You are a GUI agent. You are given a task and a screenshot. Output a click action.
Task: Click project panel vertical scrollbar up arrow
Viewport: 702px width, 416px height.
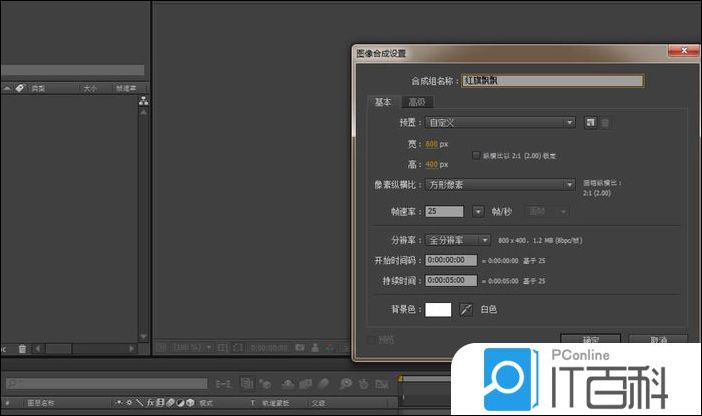[143, 112]
